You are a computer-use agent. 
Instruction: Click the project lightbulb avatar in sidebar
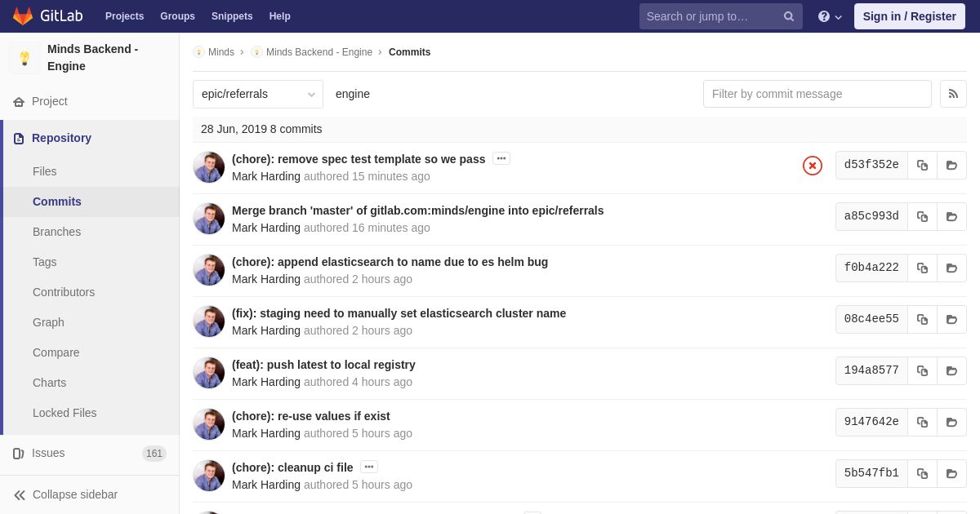click(x=24, y=58)
